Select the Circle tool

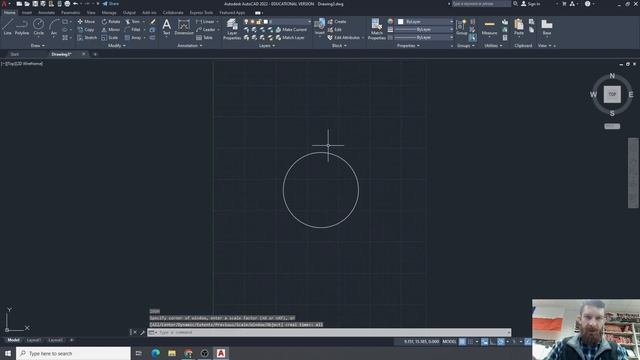tap(38, 27)
